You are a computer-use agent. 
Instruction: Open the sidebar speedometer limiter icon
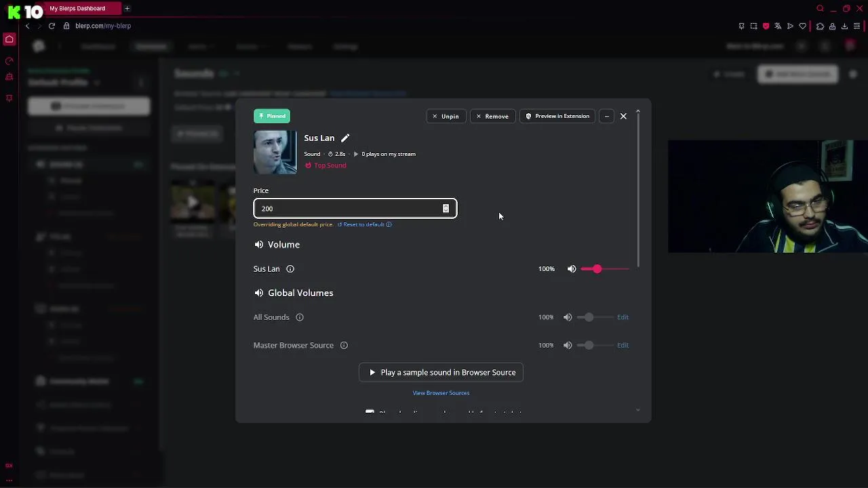tap(9, 61)
